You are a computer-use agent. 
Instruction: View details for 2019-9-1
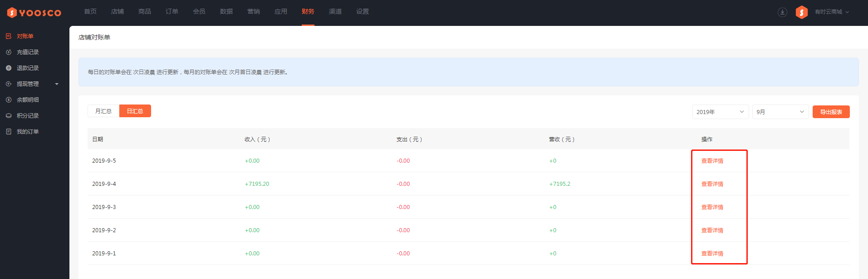tap(712, 254)
